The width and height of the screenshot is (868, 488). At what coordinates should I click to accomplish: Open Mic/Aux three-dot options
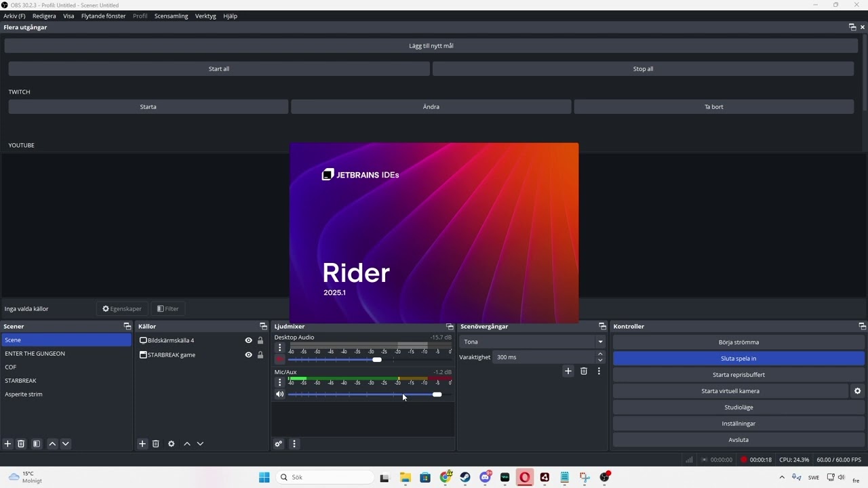click(279, 382)
